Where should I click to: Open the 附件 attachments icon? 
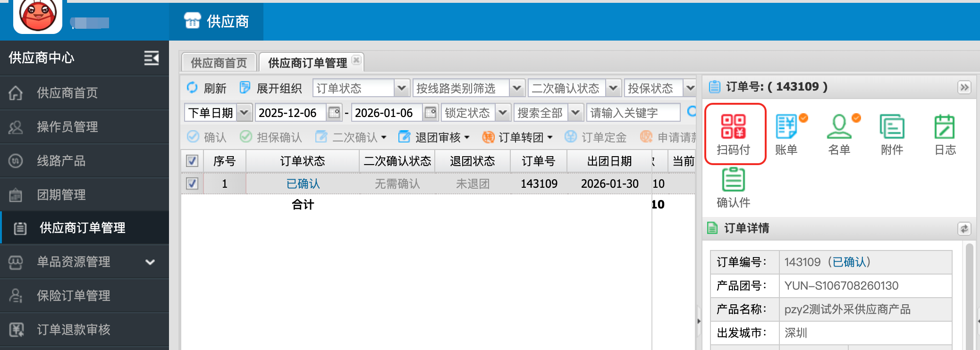(892, 133)
